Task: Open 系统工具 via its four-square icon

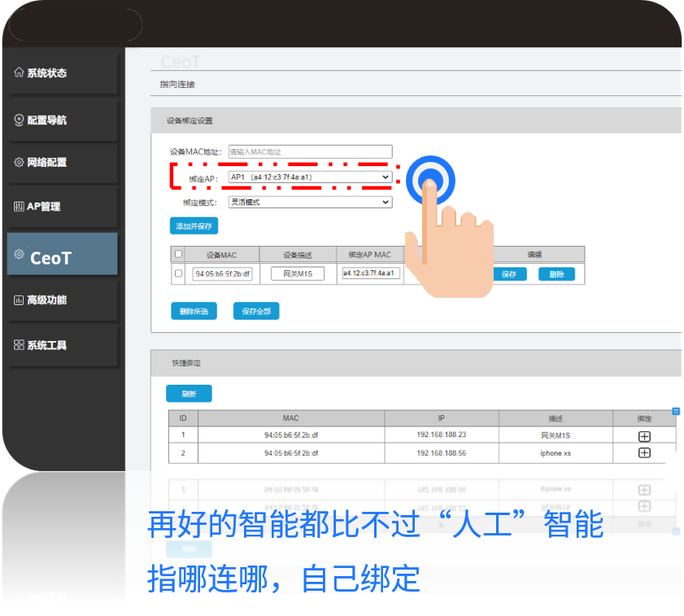Action: click(x=20, y=344)
